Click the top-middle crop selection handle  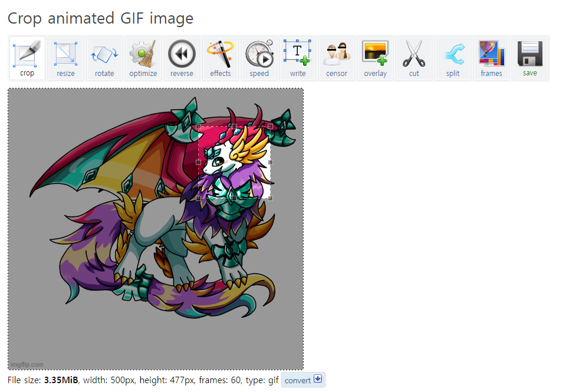[234, 126]
